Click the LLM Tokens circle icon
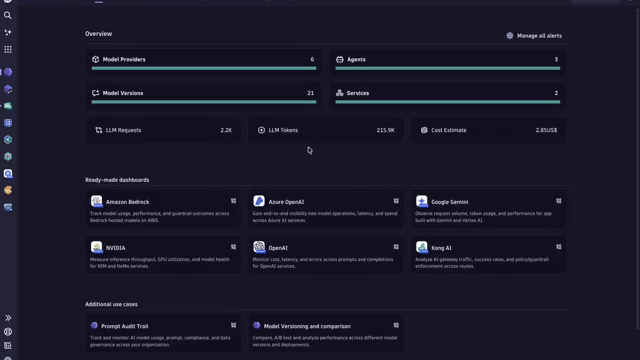This screenshot has width=640, height=360. 261,130
